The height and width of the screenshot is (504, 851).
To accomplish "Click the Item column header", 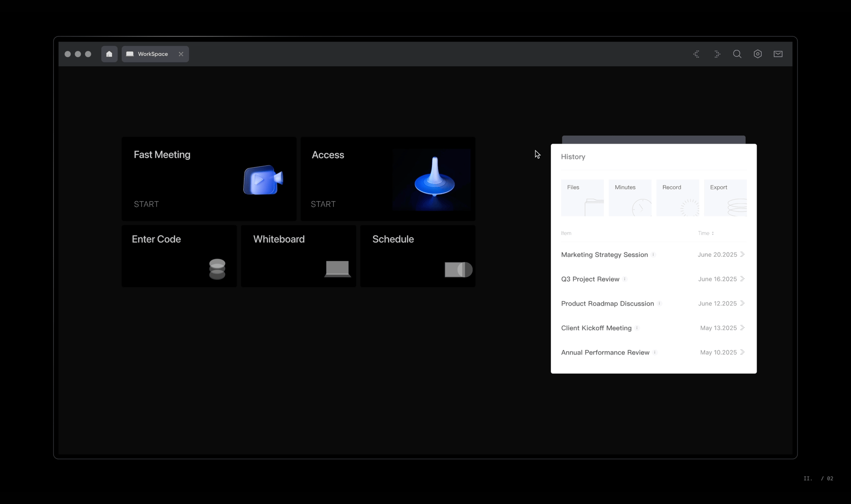I will point(566,233).
